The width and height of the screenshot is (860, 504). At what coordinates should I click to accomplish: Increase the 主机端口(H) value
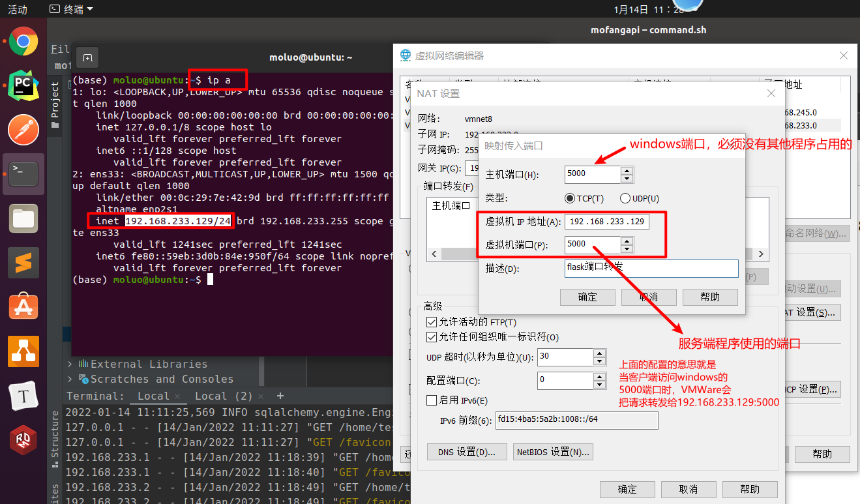pyautogui.click(x=627, y=170)
